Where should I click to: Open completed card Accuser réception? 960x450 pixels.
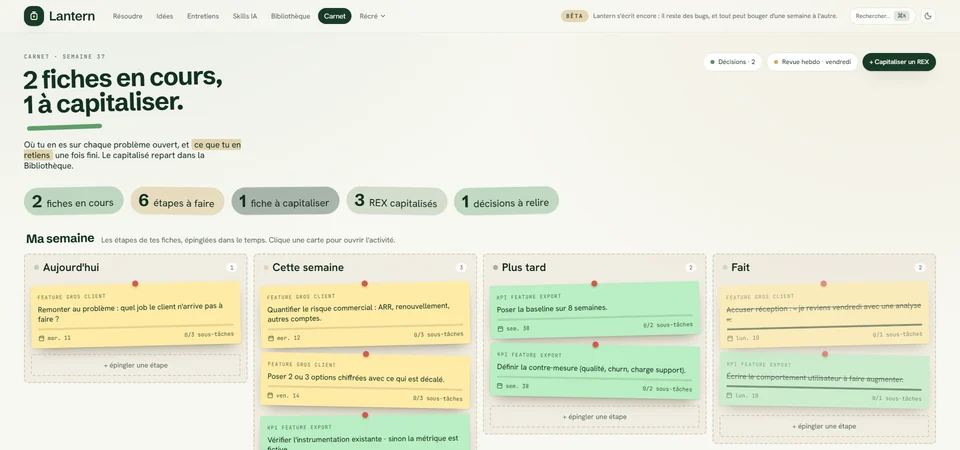[824, 315]
